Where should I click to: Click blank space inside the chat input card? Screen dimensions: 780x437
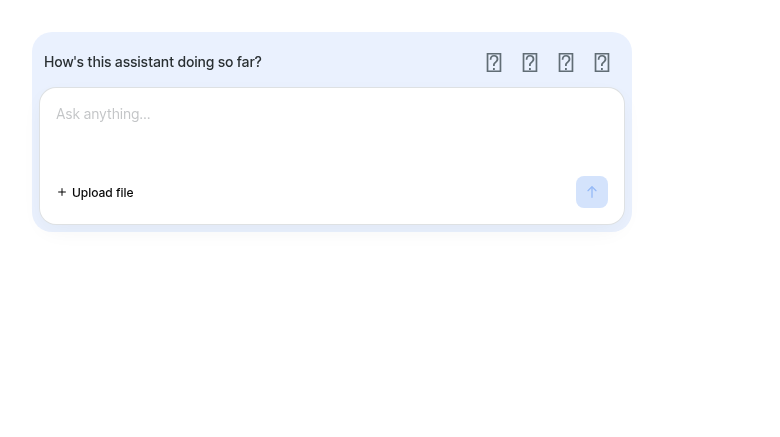tap(348, 194)
